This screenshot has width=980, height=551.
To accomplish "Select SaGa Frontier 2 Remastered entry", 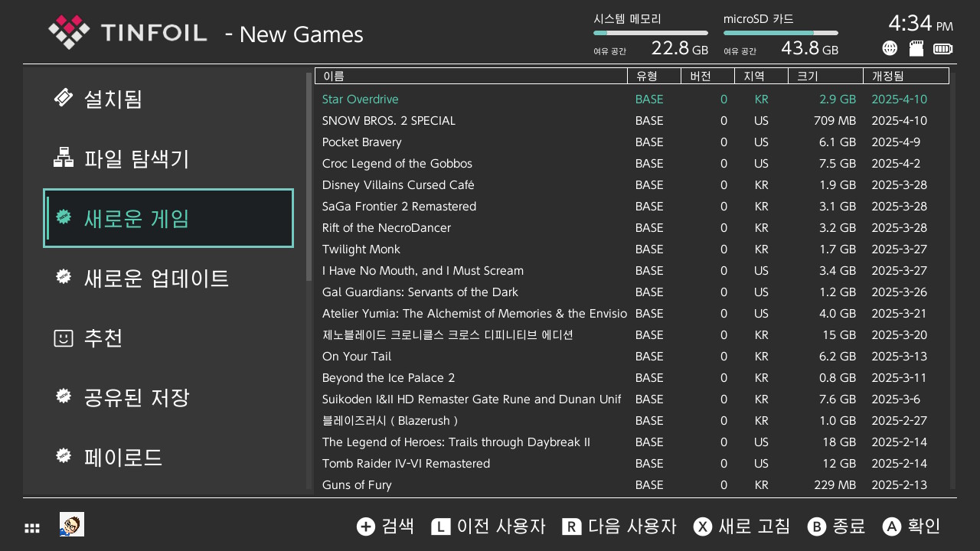I will 632,206.
